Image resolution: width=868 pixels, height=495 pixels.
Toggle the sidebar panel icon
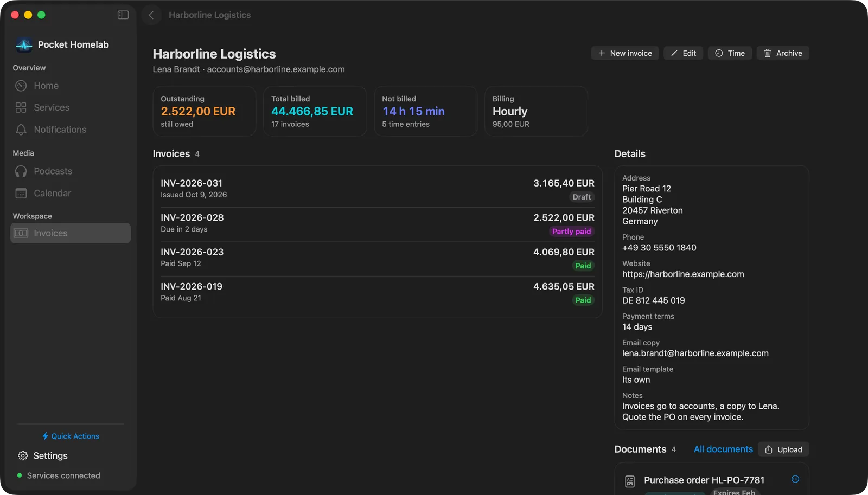pyautogui.click(x=123, y=15)
